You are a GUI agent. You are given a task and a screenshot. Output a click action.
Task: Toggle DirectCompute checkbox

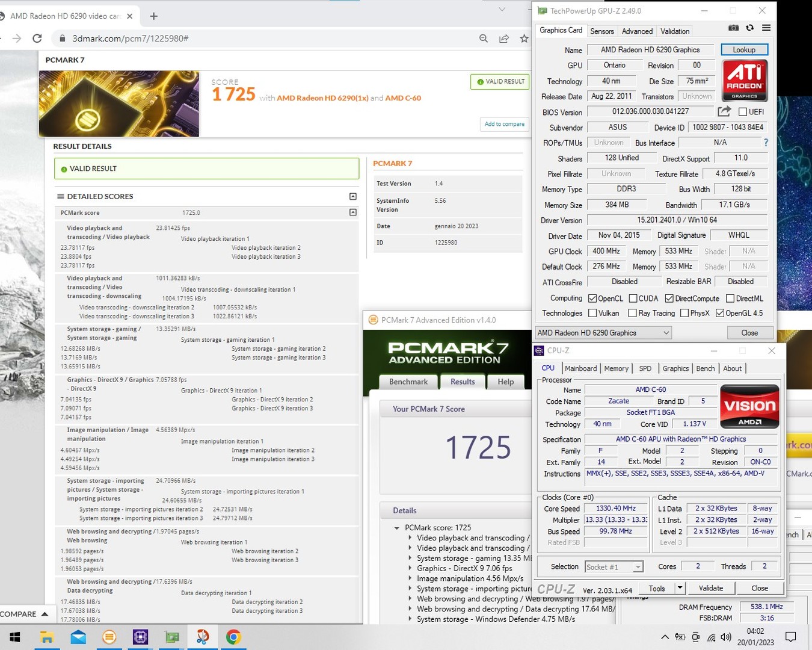pyautogui.click(x=669, y=299)
